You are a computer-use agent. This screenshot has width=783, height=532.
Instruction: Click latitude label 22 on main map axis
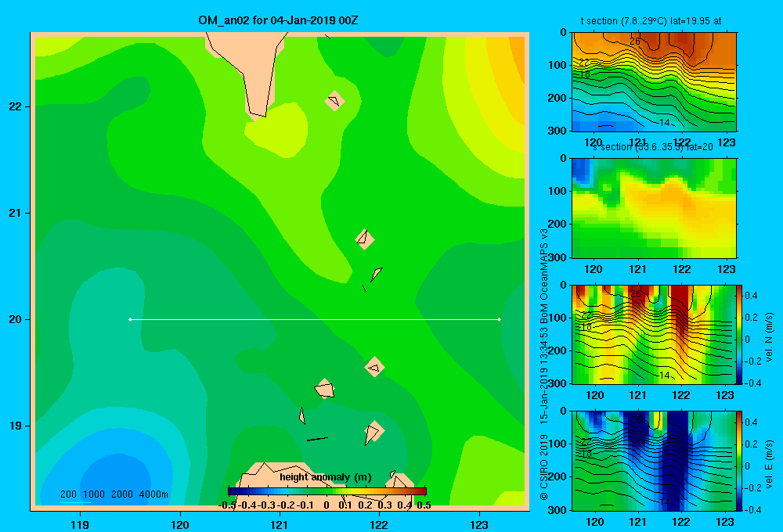click(16, 106)
